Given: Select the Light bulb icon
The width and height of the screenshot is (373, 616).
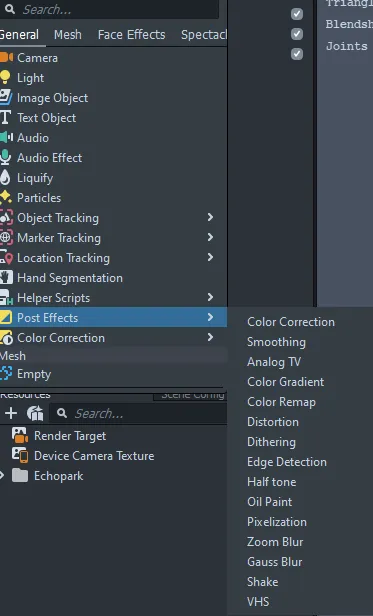Looking at the screenshot, I should pyautogui.click(x=5, y=77).
